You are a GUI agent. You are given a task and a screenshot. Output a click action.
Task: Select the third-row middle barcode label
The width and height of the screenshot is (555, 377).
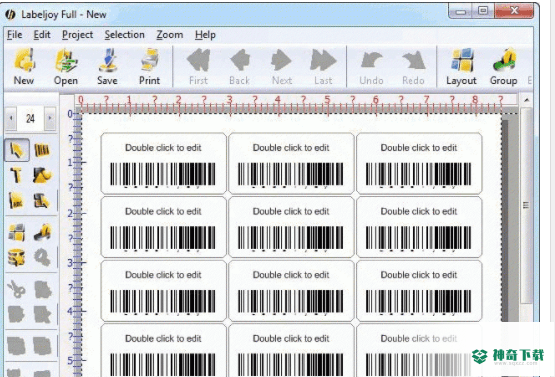coord(291,291)
